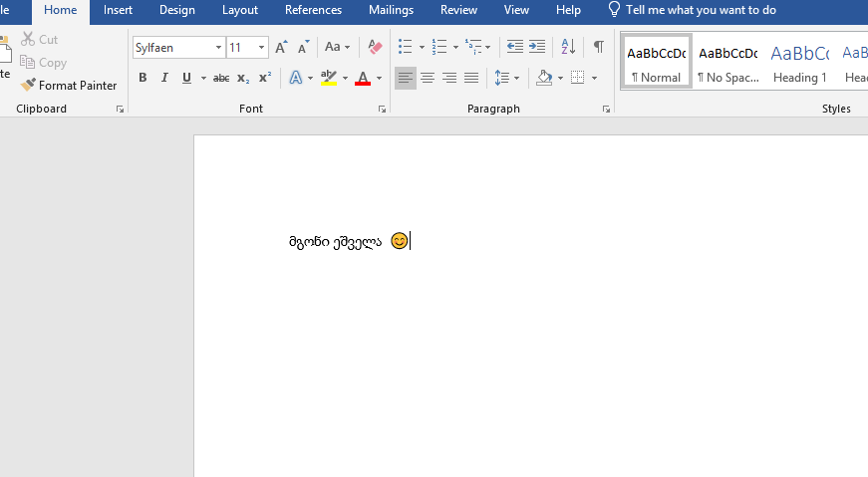This screenshot has height=477, width=868.
Task: Switch to the Insert ribbon tab
Action: [x=118, y=10]
